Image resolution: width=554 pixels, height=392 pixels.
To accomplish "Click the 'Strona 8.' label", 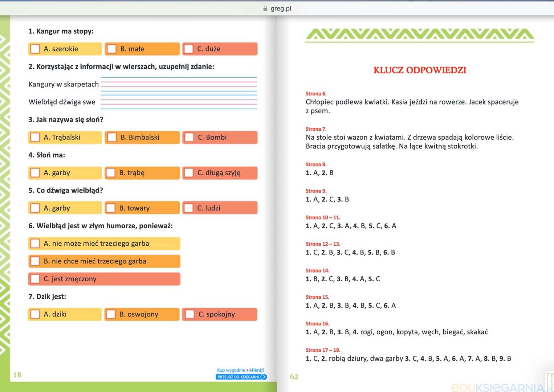I will (316, 164).
